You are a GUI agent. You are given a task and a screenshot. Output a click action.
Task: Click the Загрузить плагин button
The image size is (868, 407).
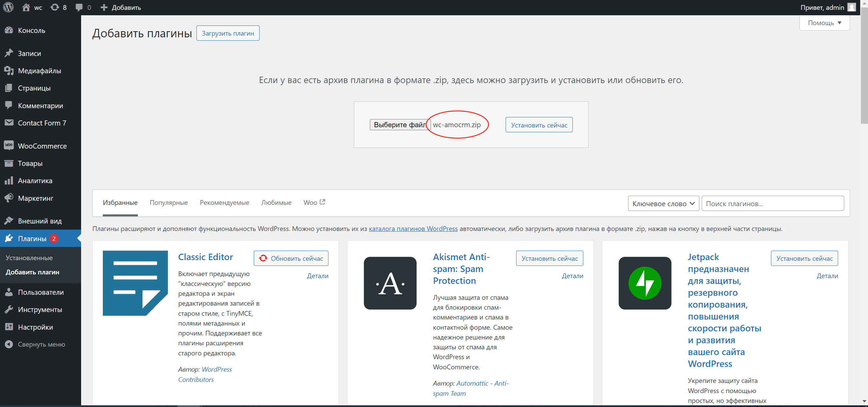227,33
